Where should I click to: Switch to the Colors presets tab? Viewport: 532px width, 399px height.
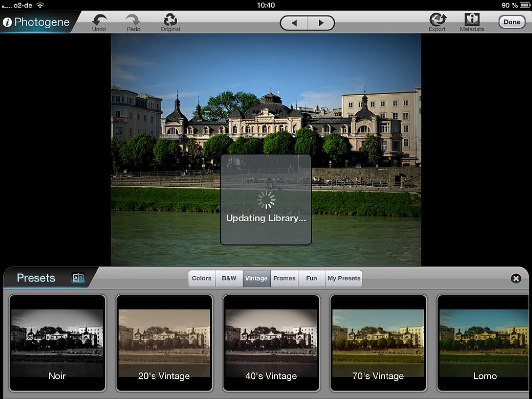pos(202,278)
